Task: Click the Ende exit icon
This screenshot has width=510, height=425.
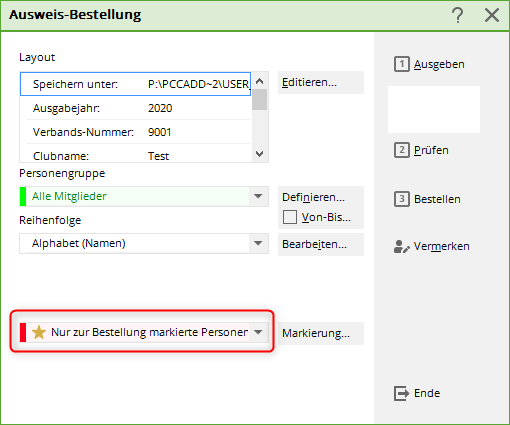Action: 401,393
